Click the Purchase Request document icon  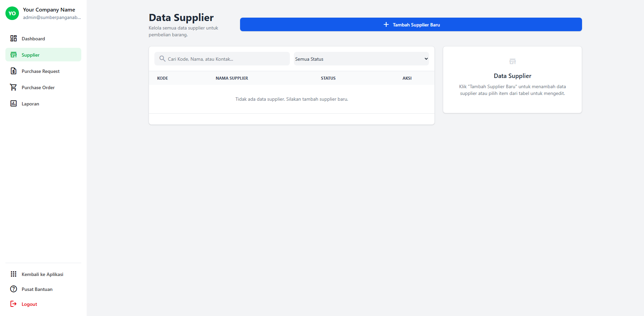pos(14,71)
